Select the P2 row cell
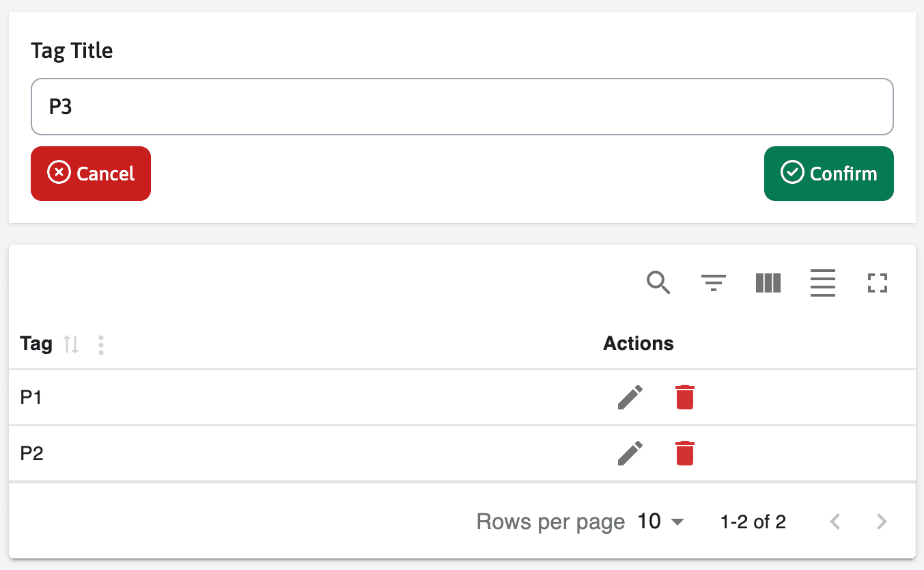The image size is (924, 570). 31,453
